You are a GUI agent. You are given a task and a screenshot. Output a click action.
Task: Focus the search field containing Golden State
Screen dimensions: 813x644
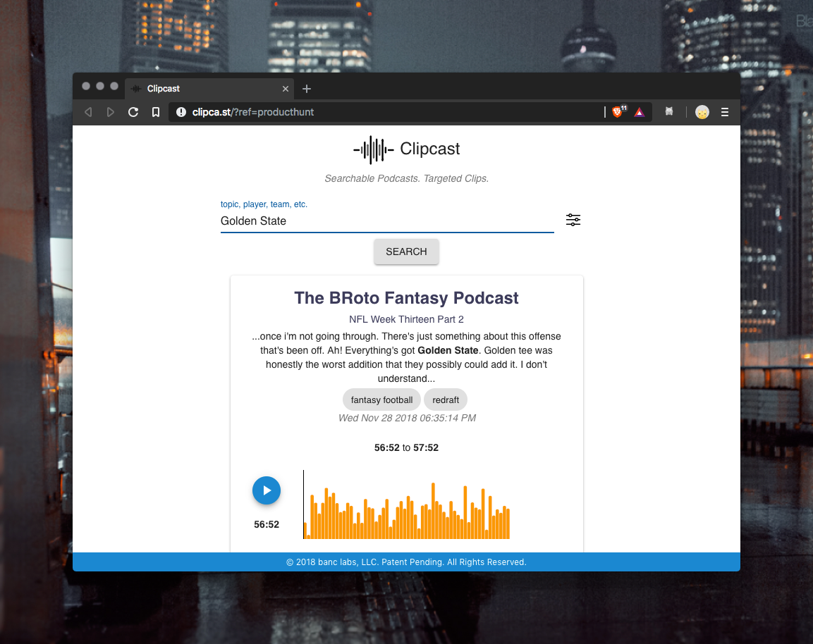click(387, 221)
